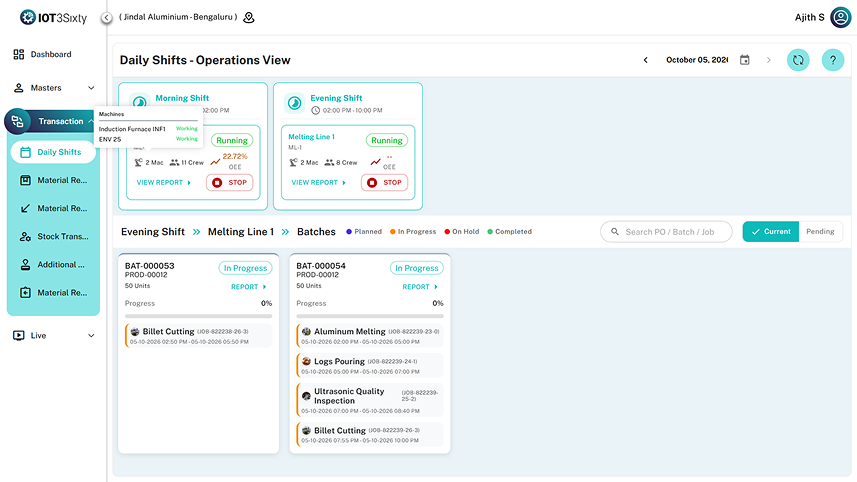Stop the Morning Shift running line
The width and height of the screenshot is (857, 482).
[230, 183]
